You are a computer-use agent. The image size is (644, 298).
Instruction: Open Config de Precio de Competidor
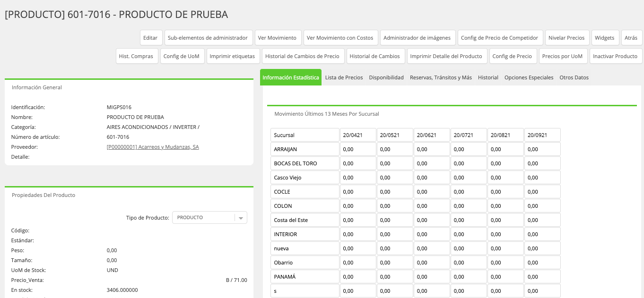pos(500,38)
